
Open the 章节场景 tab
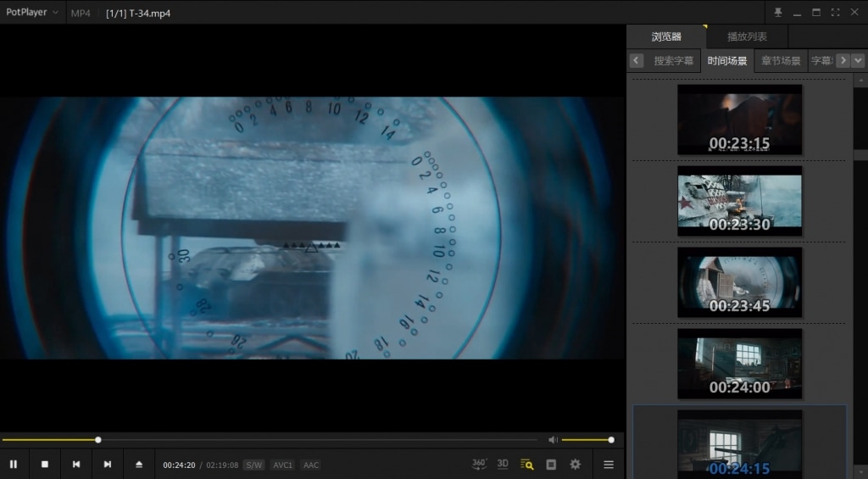781,61
